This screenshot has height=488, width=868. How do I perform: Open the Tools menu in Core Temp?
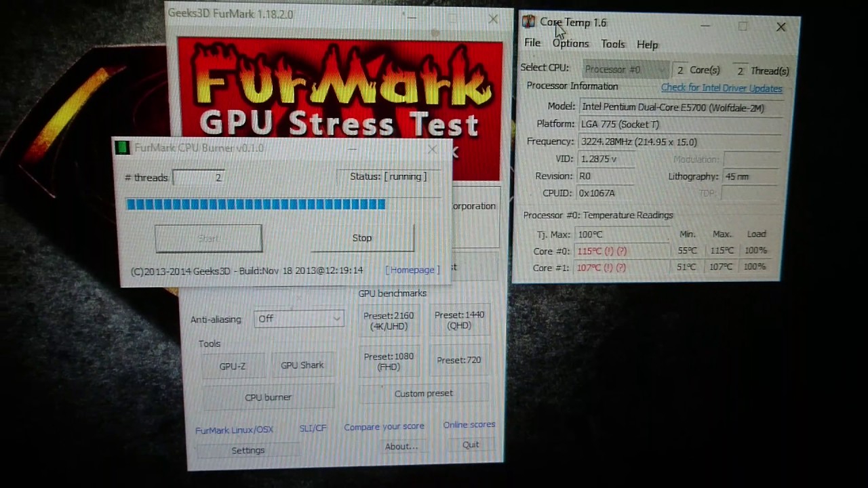(x=612, y=44)
